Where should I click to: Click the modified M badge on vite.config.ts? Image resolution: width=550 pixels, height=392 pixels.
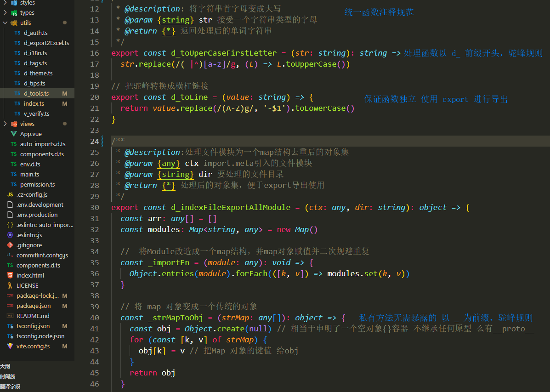(x=65, y=347)
